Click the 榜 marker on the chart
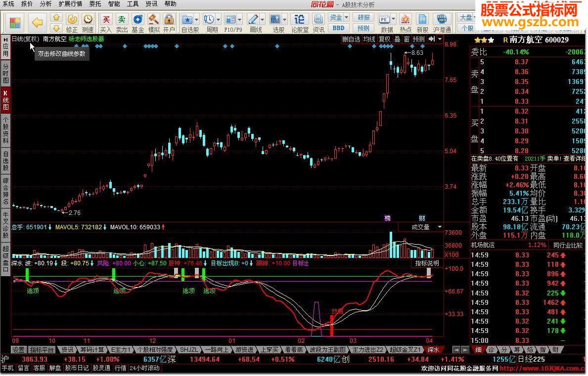588x376 pixels. point(387,218)
